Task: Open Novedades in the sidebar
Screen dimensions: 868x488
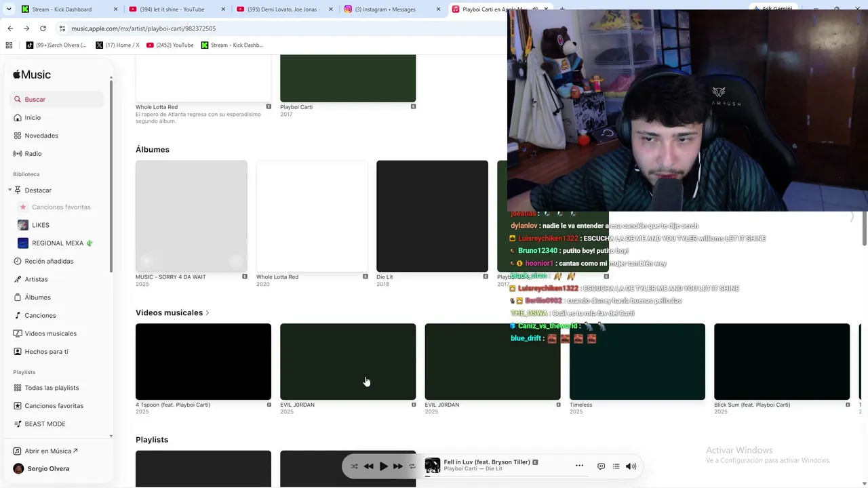Action: (41, 136)
